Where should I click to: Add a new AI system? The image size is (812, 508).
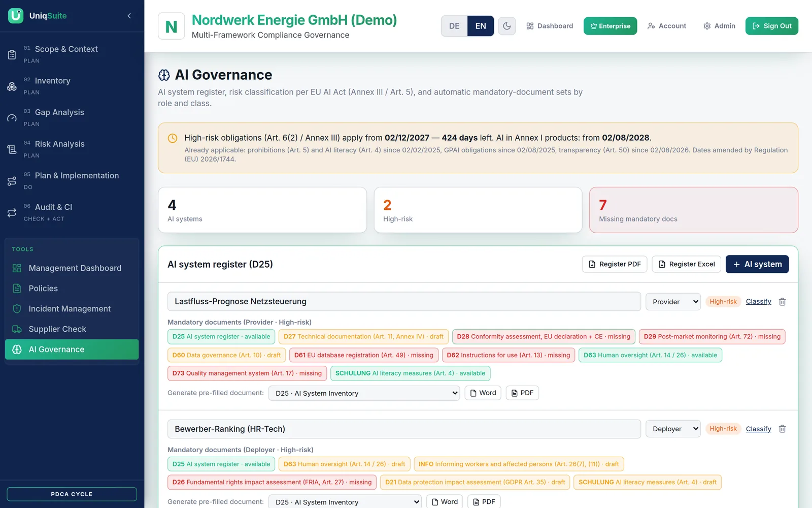[757, 264]
